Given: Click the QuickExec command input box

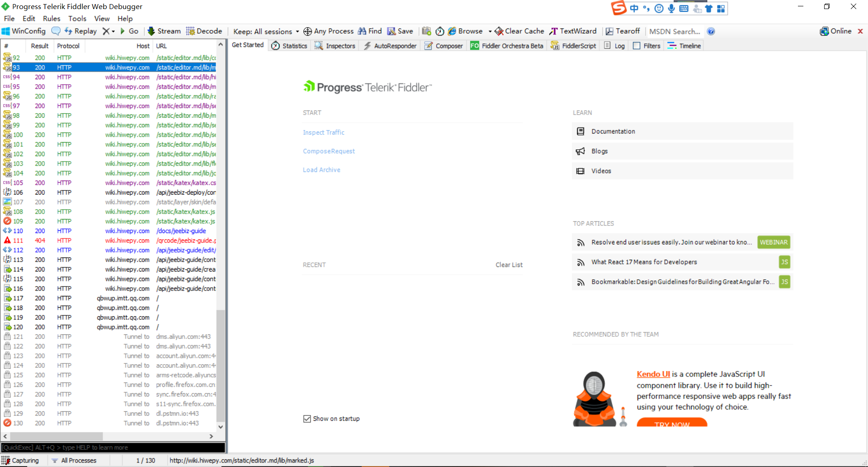Looking at the screenshot, I should tap(113, 448).
